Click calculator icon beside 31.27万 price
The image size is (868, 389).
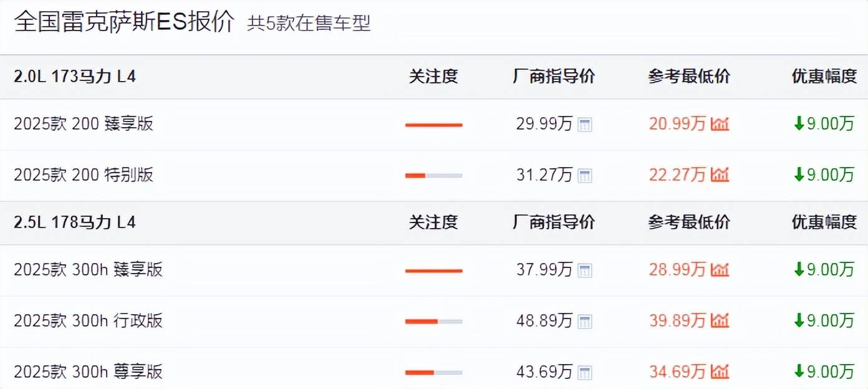click(x=585, y=176)
